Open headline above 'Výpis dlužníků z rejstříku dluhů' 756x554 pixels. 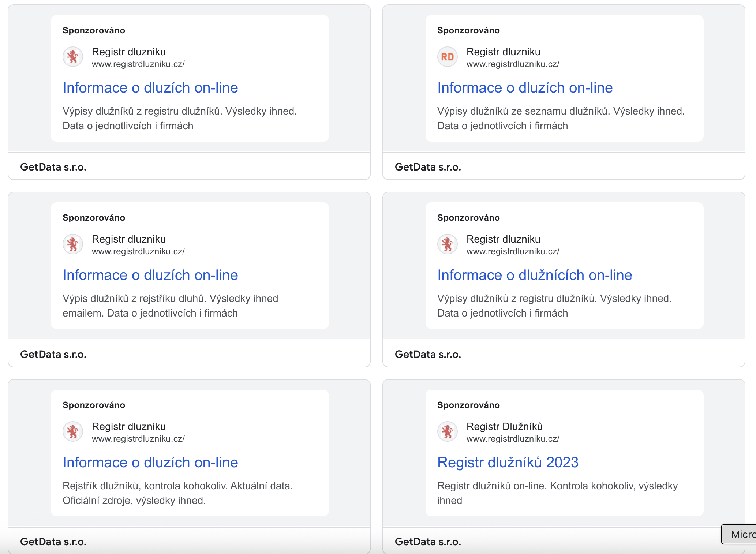pyautogui.click(x=150, y=275)
